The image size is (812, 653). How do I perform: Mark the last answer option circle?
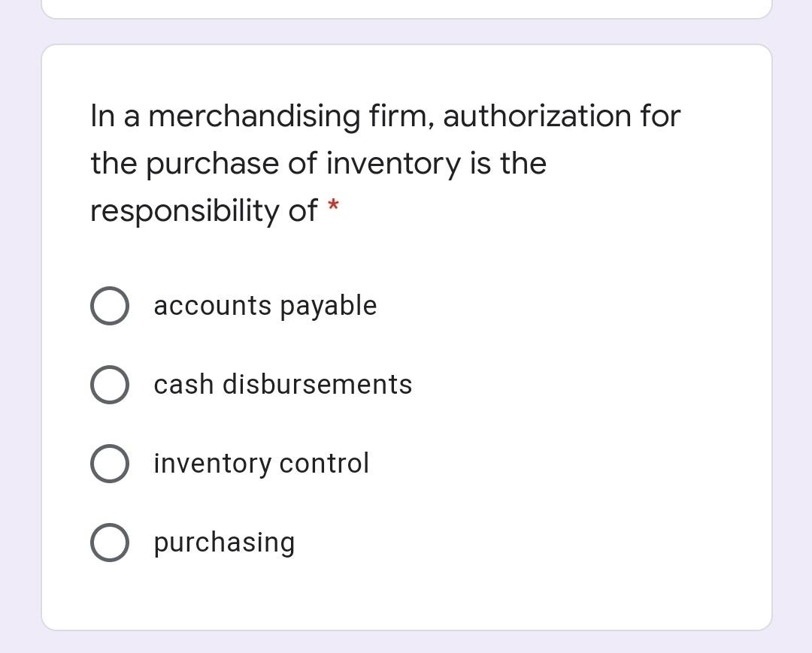(109, 542)
